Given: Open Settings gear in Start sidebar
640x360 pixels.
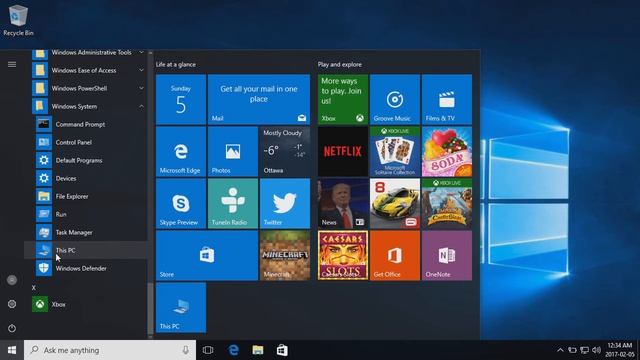Looking at the screenshot, I should click(12, 304).
